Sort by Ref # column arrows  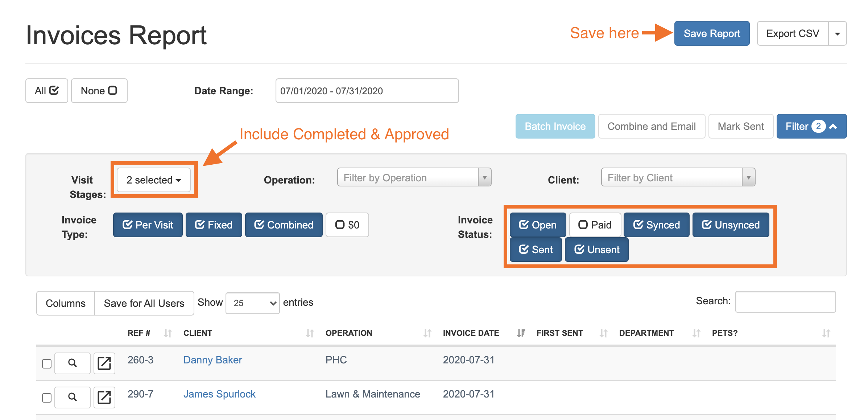168,333
